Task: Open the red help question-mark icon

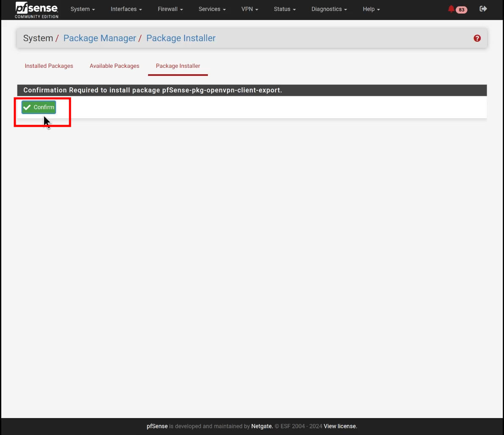Action: pos(477,38)
